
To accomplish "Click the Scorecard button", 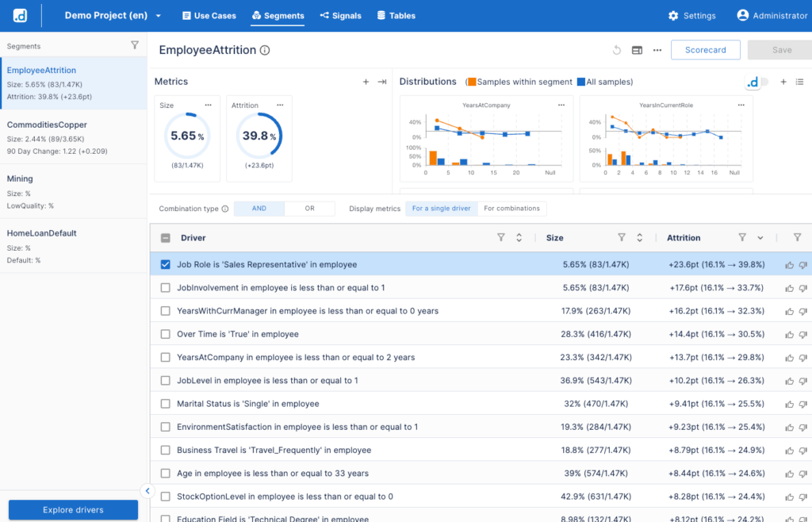I will (705, 49).
